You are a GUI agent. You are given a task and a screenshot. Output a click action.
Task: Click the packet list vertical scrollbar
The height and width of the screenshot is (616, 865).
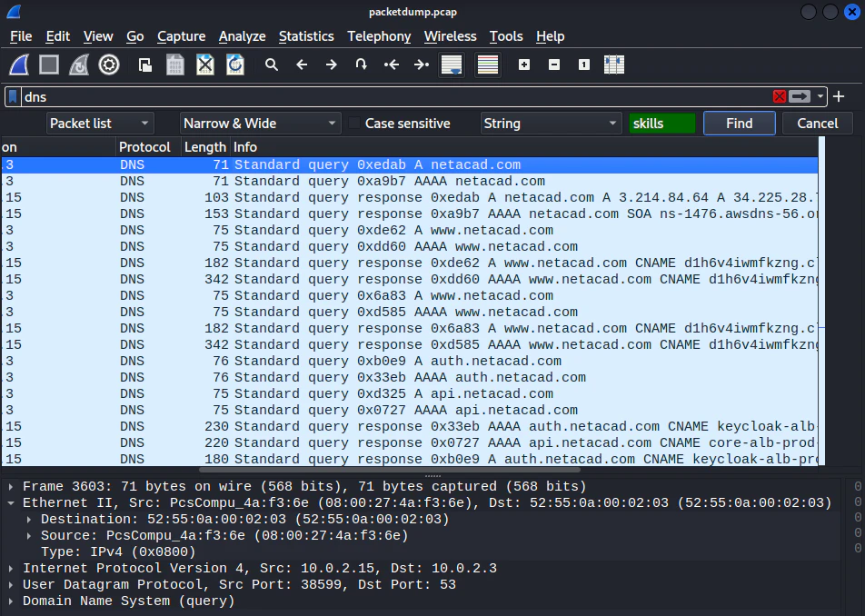822,301
